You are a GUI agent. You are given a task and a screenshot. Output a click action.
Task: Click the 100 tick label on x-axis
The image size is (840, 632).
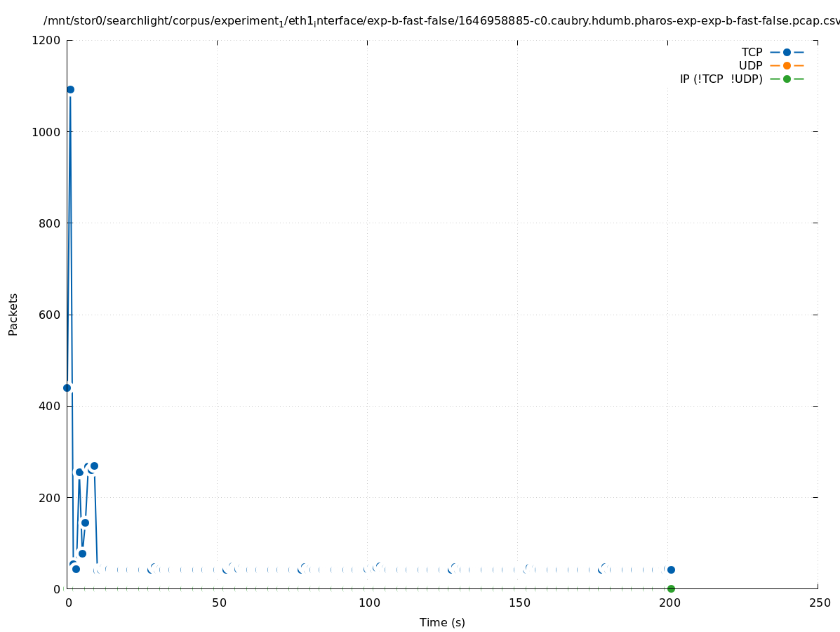click(368, 603)
